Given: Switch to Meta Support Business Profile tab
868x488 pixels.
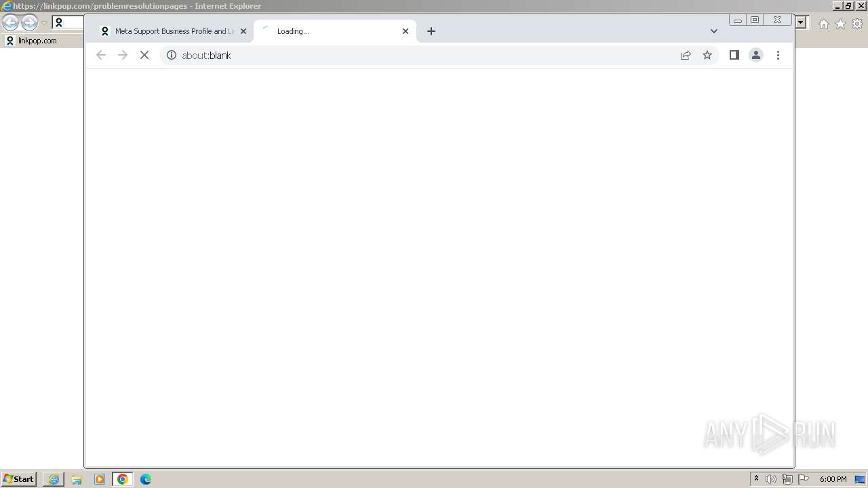Looking at the screenshot, I should tap(173, 31).
